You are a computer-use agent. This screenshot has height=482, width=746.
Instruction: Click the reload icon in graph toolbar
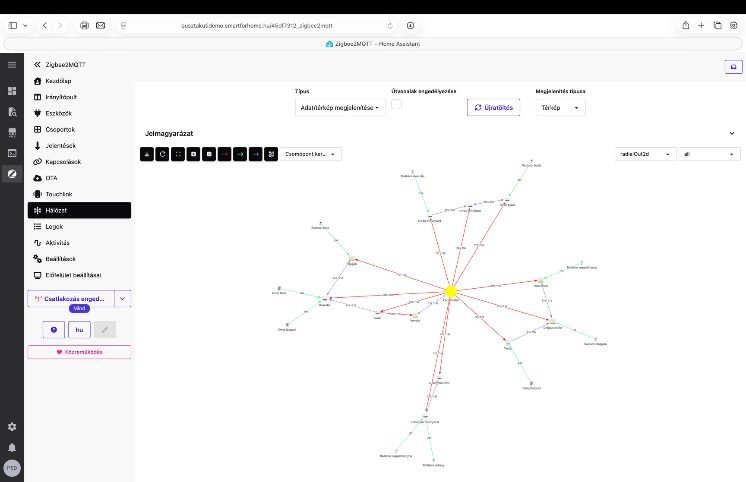pos(162,154)
